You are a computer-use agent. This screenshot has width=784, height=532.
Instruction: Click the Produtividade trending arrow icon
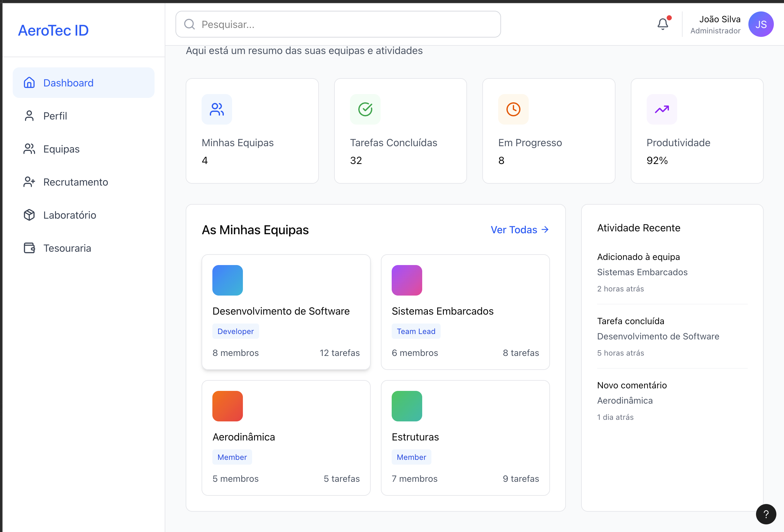click(x=662, y=109)
